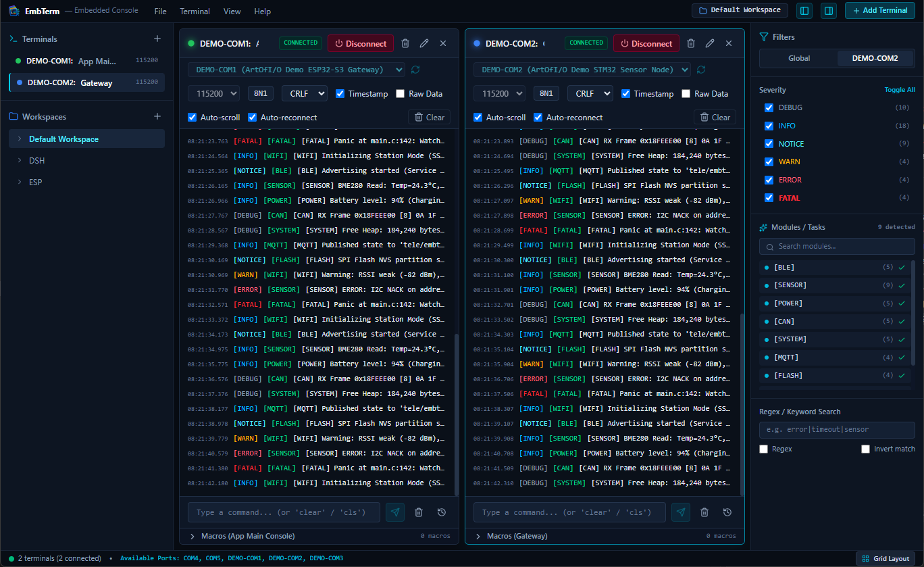Open the Terminal menu

195,11
